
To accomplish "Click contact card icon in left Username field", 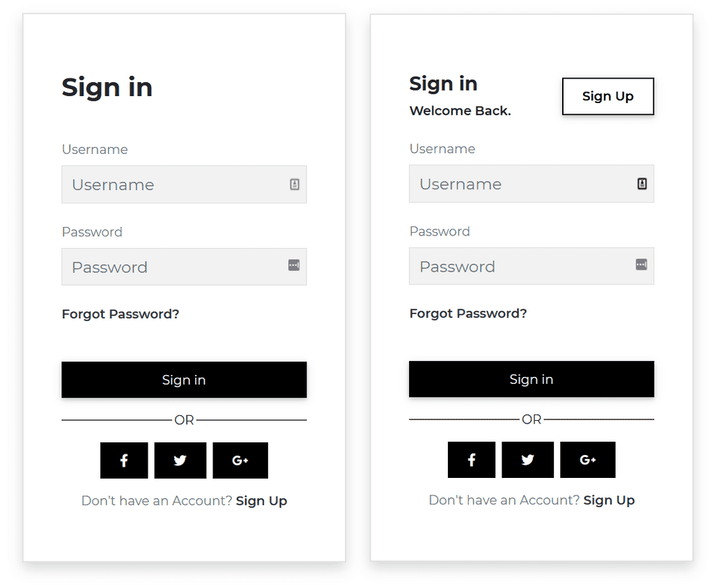I will point(295,185).
